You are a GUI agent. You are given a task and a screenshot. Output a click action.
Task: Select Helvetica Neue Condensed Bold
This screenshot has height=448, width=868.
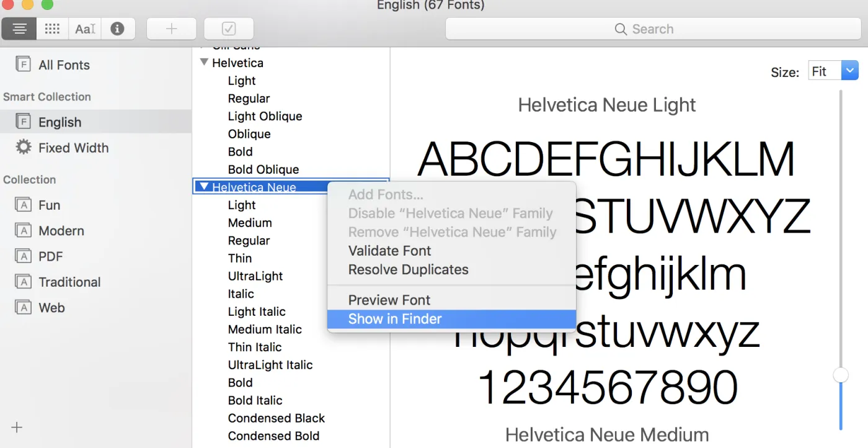(x=273, y=436)
